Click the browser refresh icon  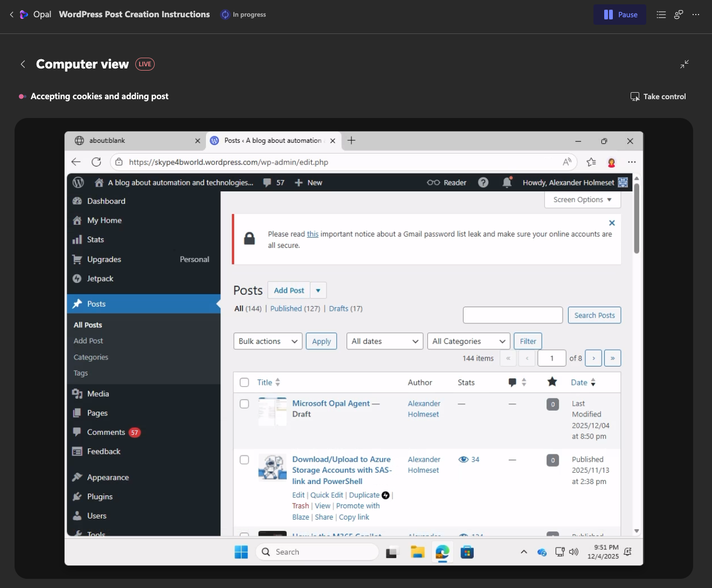tap(96, 162)
